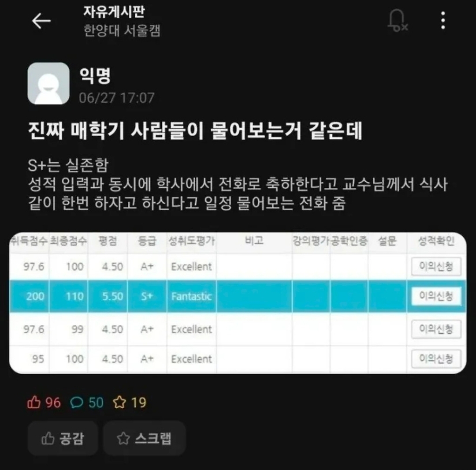
Task: Click the 자유게시판 board title
Action: 114,11
